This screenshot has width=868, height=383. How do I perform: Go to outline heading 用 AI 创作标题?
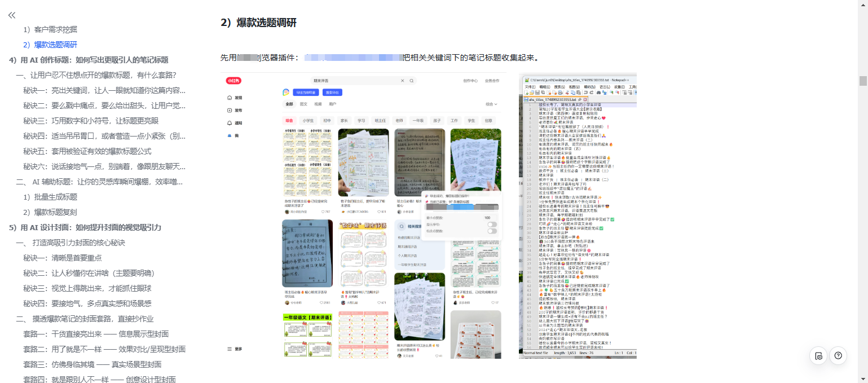pyautogui.click(x=88, y=60)
